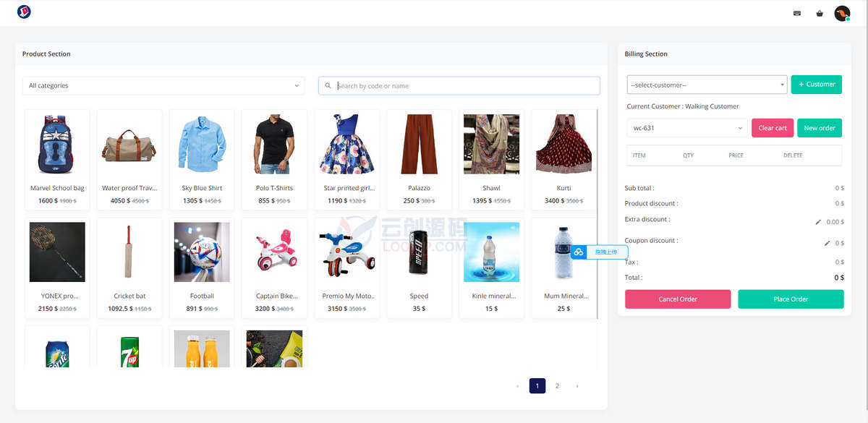This screenshot has width=868, height=423.
Task: Click Current Customer : Walking Customer text
Action: (683, 106)
